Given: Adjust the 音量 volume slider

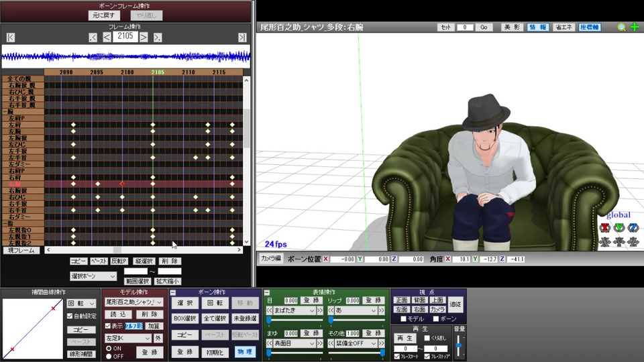Looking at the screenshot, I should pos(459,345).
